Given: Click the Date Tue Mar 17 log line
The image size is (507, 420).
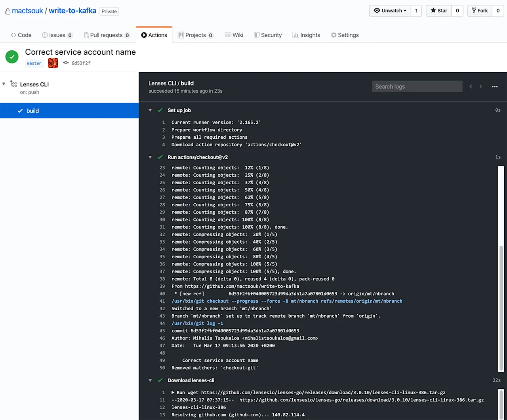Looking at the screenshot, I should pyautogui.click(x=223, y=346).
